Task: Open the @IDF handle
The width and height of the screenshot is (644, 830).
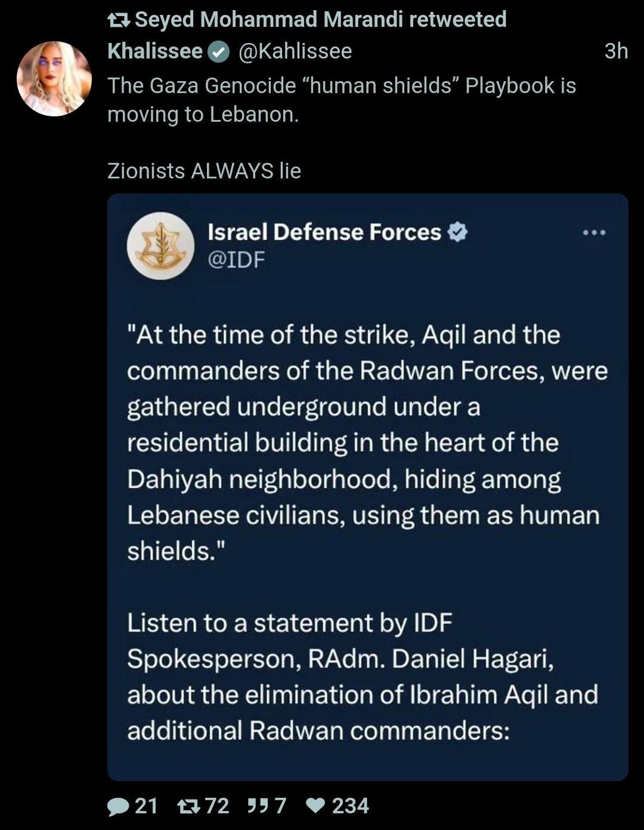Action: (236, 260)
